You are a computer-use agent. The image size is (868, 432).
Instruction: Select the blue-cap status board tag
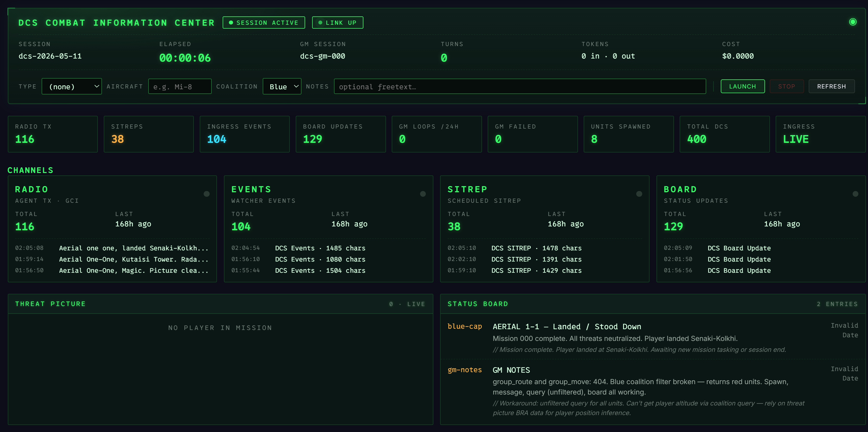[x=465, y=326]
